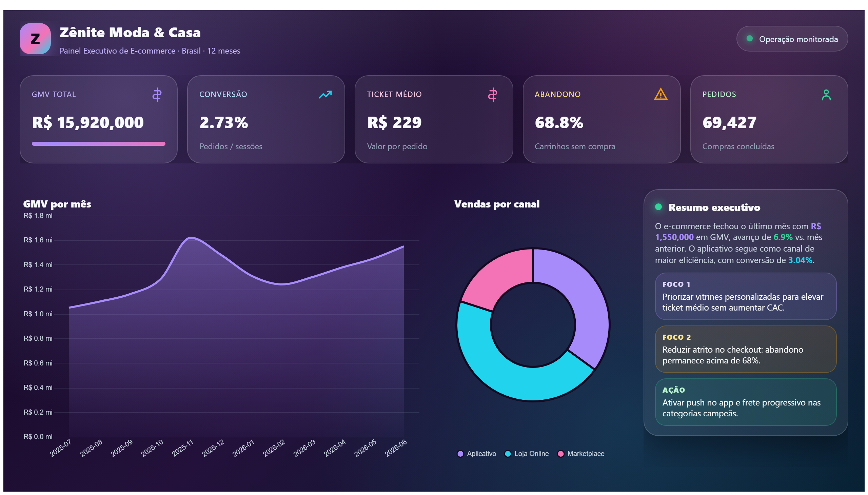Click the 'Vendas por canal' chart heading
Viewport: 868px width, 495px height.
pos(497,204)
